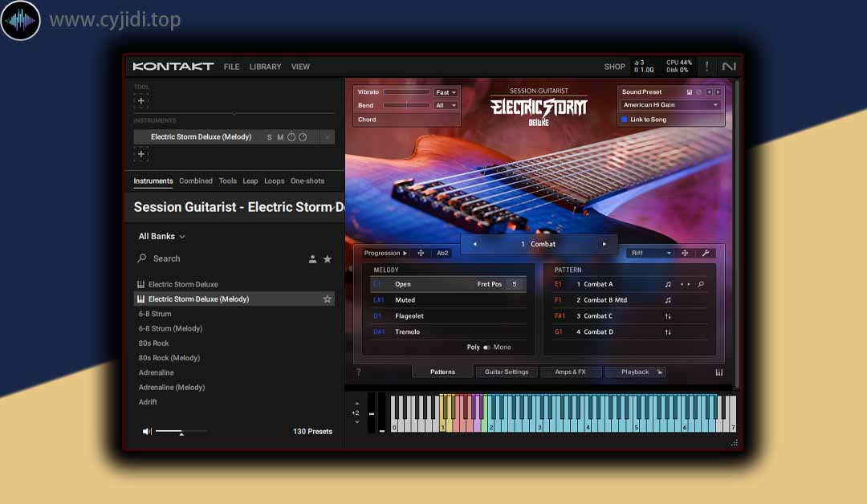Screen dimensions: 867x504
Task: Select the Muted melody articulation
Action: tap(448, 300)
